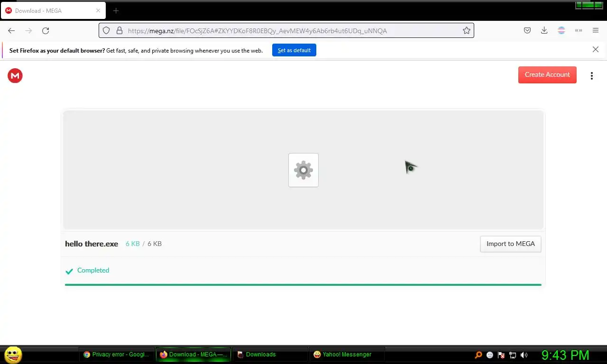Open a new tab with the plus icon

click(x=116, y=10)
